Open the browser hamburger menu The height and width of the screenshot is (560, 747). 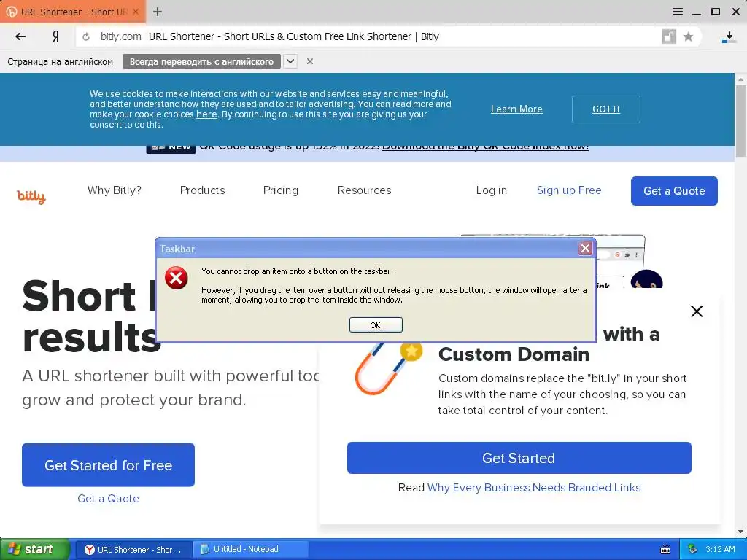[678, 12]
